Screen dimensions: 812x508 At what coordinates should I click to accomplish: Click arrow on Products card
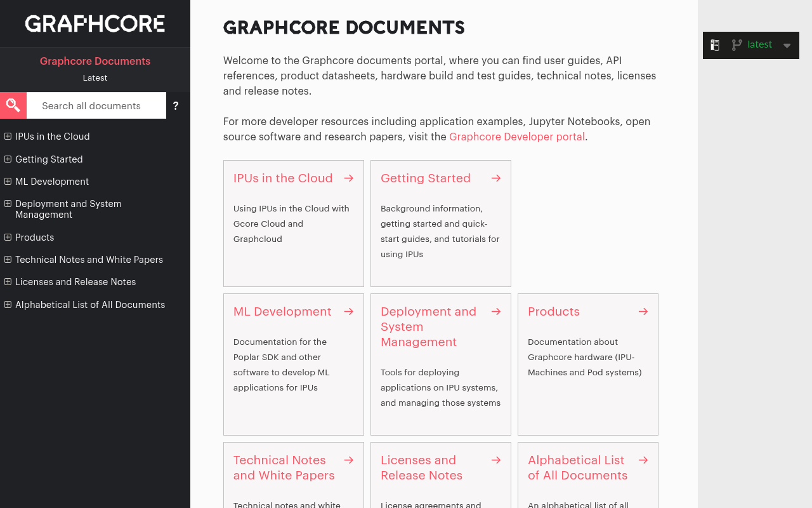[643, 312]
